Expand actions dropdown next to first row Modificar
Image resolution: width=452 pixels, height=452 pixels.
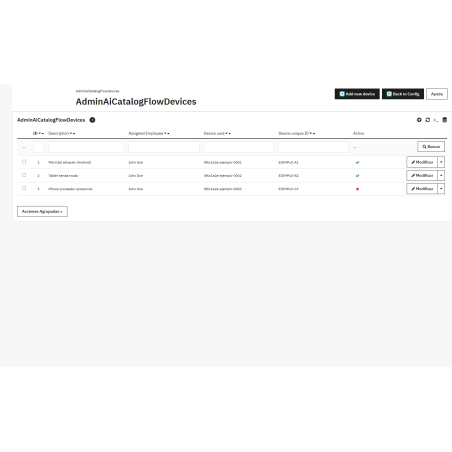tap(441, 162)
